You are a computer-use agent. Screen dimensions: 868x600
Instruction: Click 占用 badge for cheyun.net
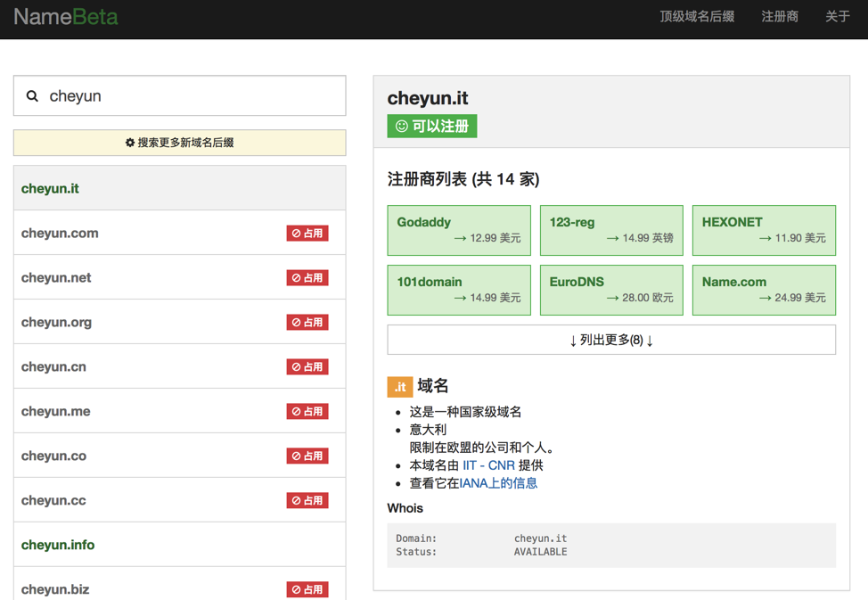click(307, 277)
